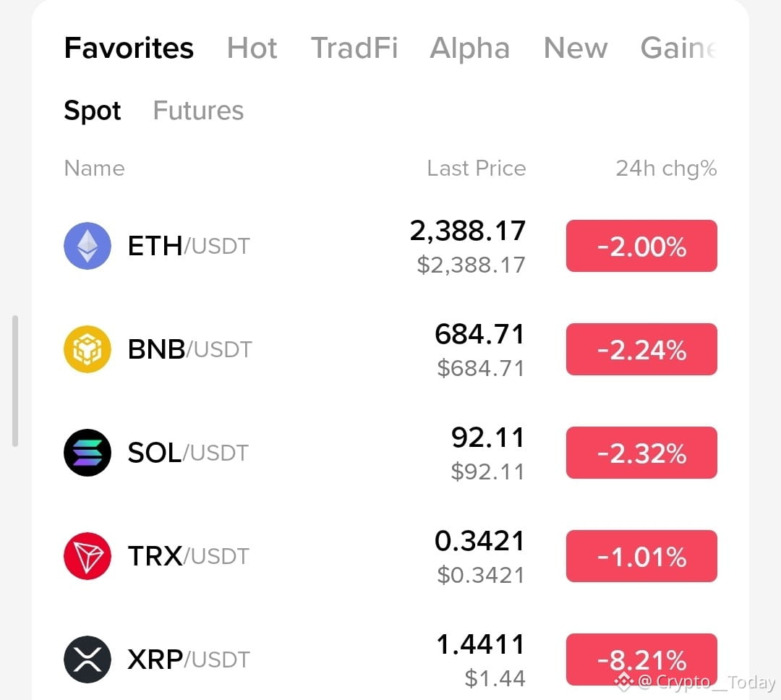The width and height of the screenshot is (781, 700).
Task: Select the Alpha tab
Action: tap(470, 48)
